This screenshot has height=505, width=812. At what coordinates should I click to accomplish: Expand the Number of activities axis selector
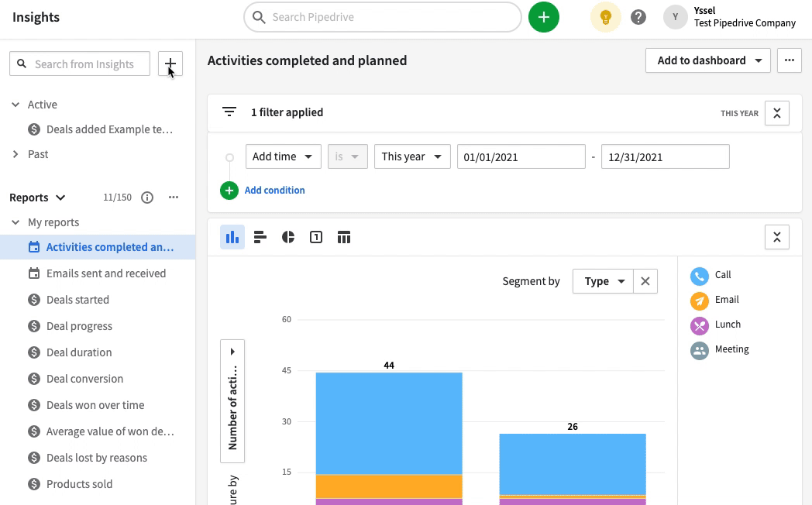(232, 401)
